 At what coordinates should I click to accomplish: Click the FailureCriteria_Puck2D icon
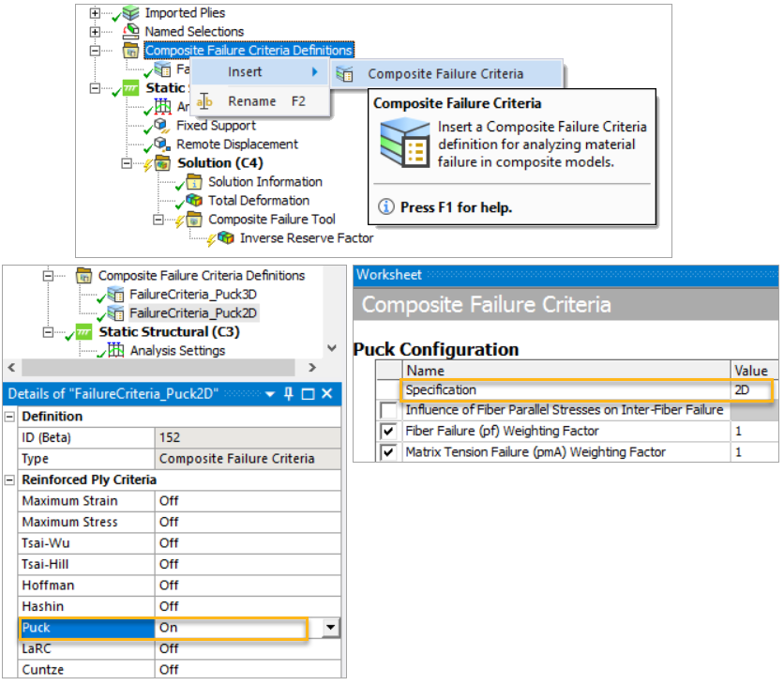click(x=115, y=313)
